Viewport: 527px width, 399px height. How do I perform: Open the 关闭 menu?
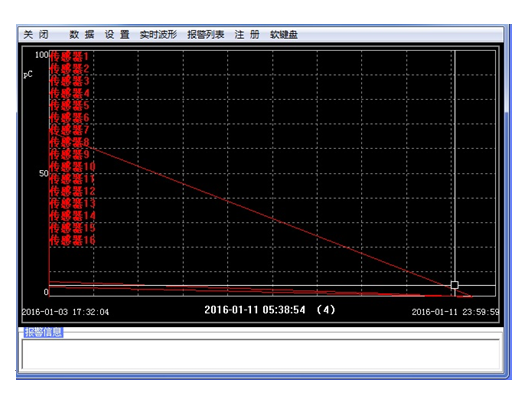point(36,34)
